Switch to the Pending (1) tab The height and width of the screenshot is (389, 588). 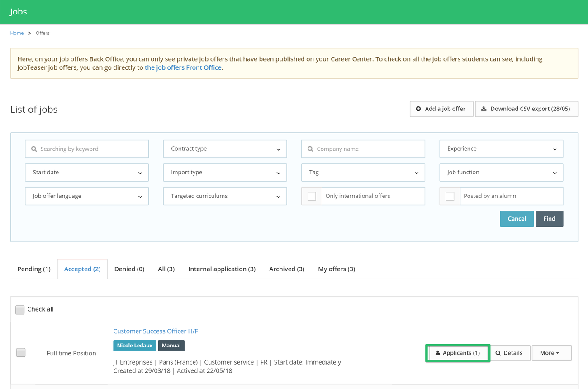[x=34, y=269]
